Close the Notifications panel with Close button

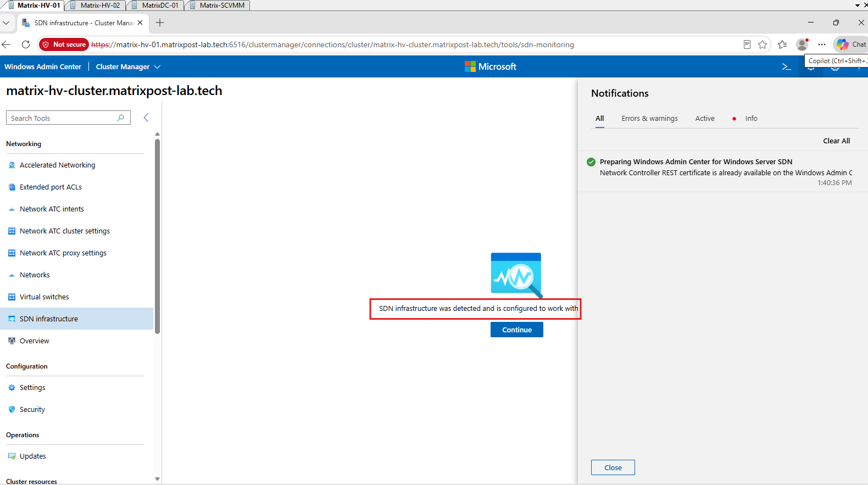coord(613,467)
